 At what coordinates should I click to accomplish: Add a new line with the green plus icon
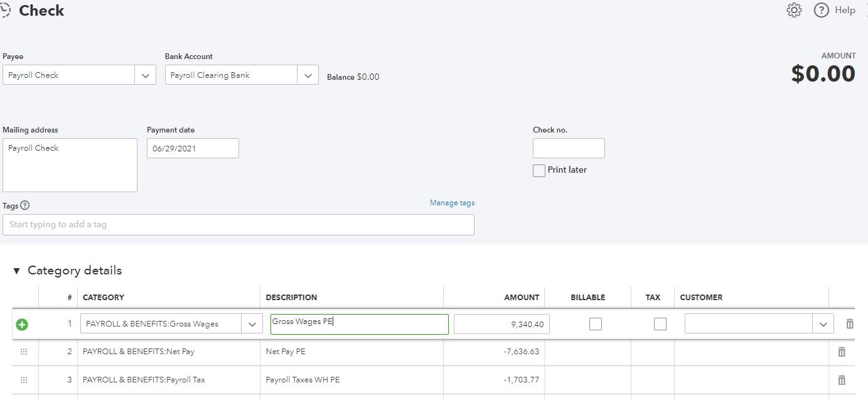(x=23, y=325)
